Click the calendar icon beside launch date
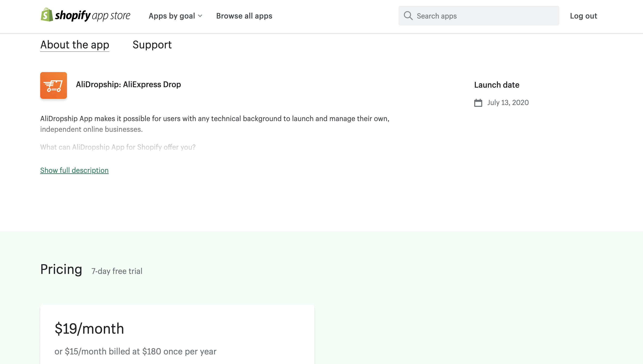Viewport: 643px width, 364px height. pyautogui.click(x=478, y=103)
